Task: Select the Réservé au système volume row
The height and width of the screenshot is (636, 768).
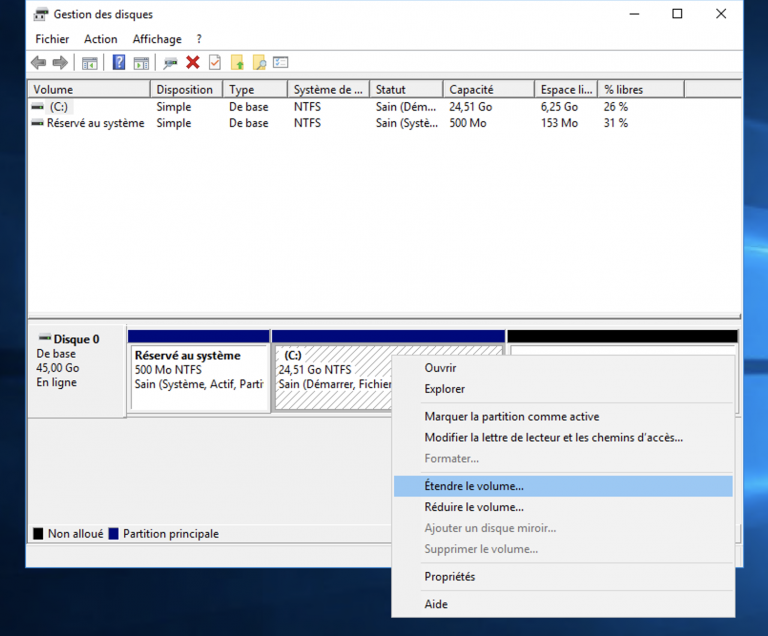Action: click(94, 123)
